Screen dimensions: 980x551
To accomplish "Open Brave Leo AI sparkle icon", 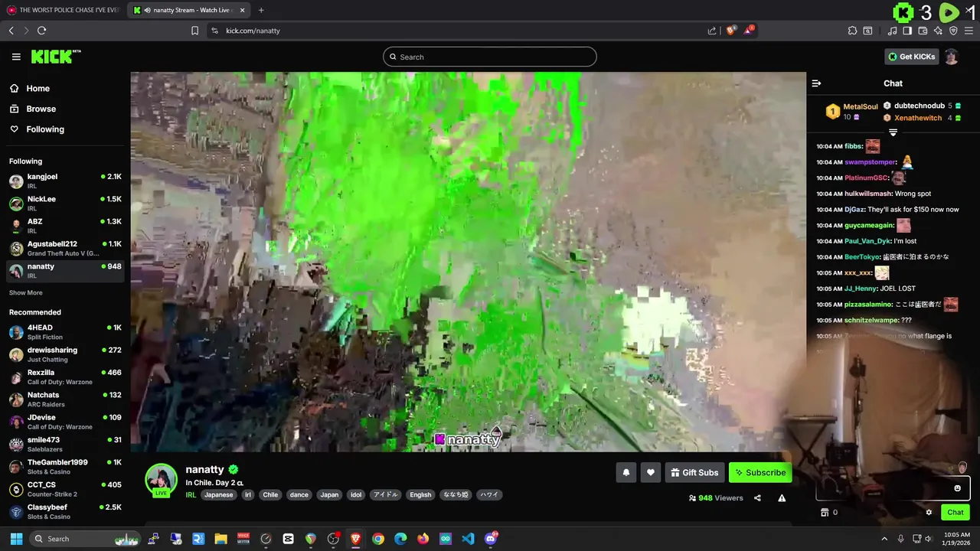I will point(938,31).
